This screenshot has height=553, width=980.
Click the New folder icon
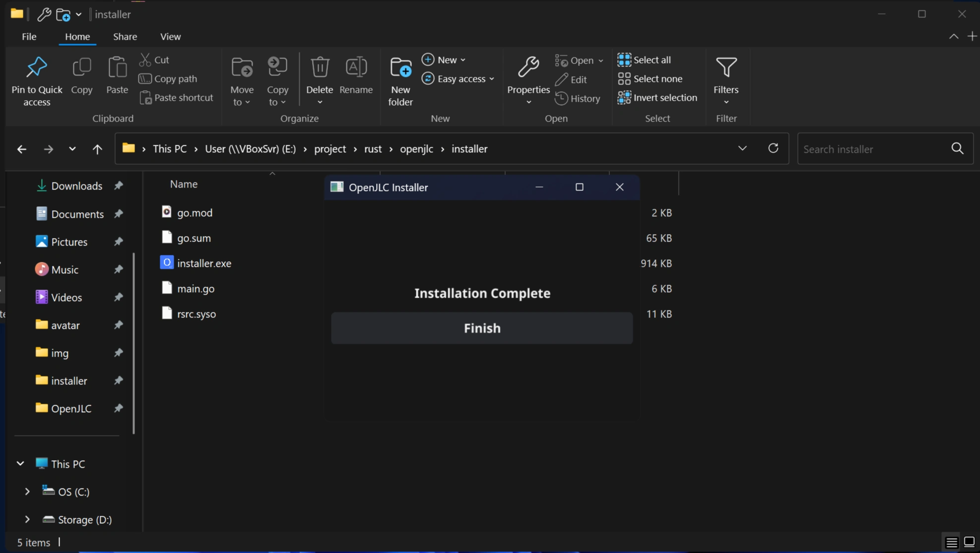pos(400,67)
